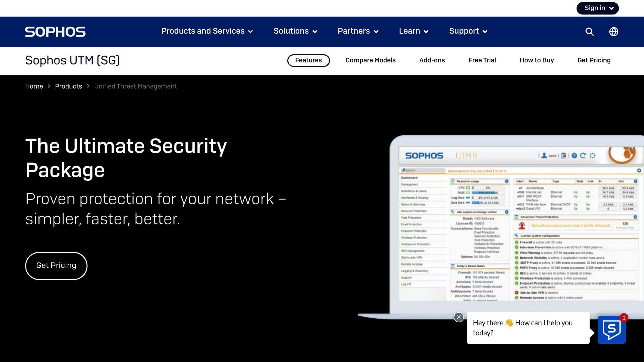Click the red chat notification badge
644x362 pixels.
coord(624,318)
